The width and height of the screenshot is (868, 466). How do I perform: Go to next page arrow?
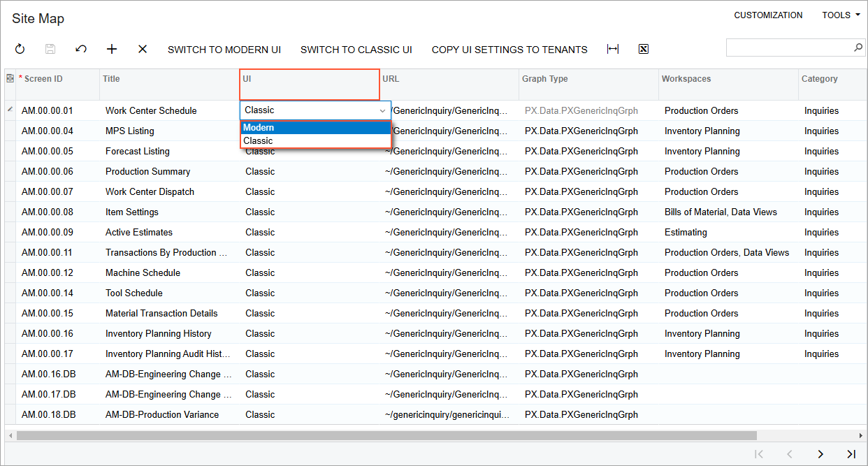(820, 454)
